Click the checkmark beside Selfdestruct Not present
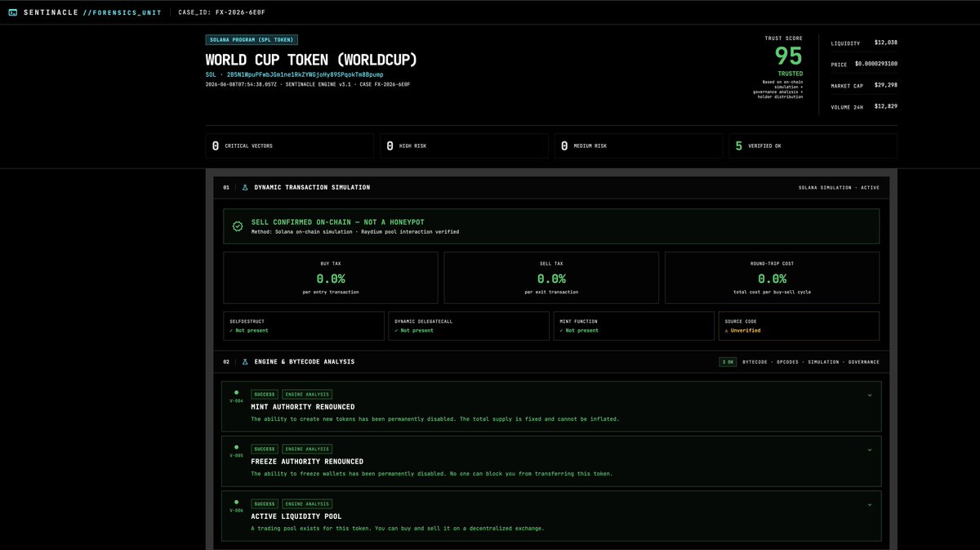 point(232,330)
